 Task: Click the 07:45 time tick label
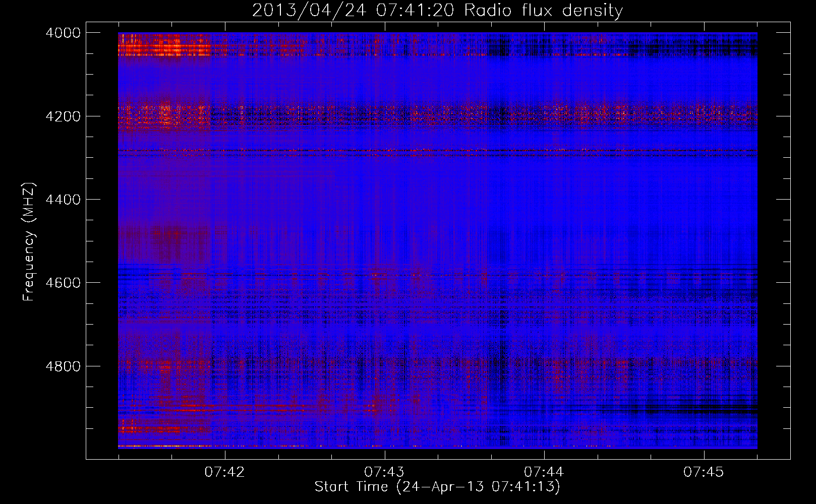tap(704, 472)
